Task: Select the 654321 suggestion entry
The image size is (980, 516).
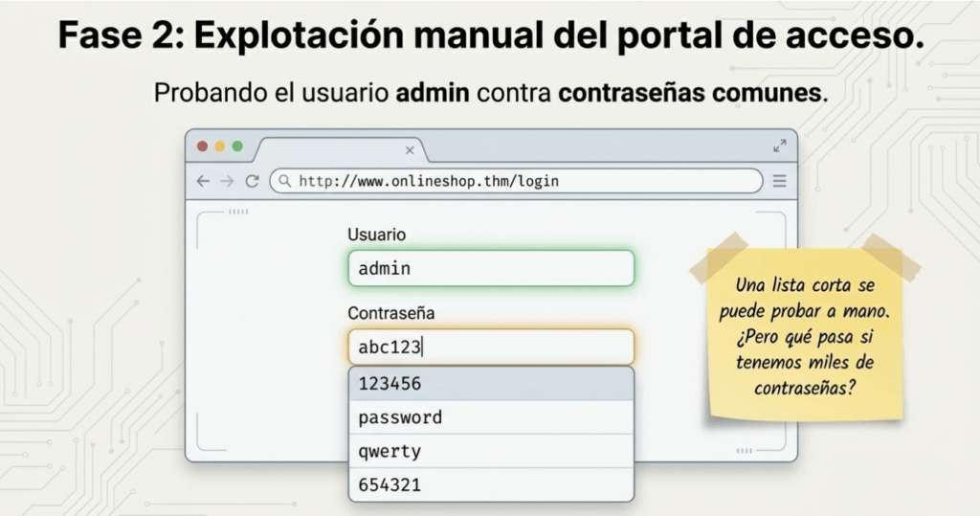Action: tap(491, 484)
